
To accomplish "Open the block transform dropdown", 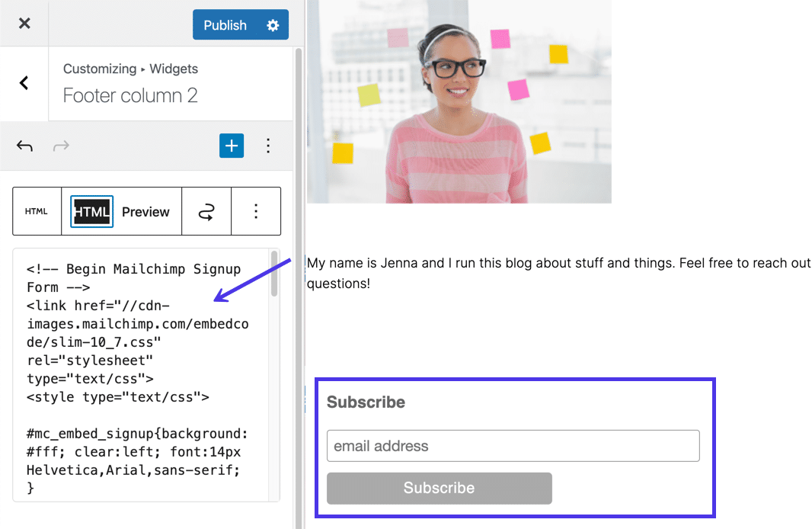I will [206, 211].
